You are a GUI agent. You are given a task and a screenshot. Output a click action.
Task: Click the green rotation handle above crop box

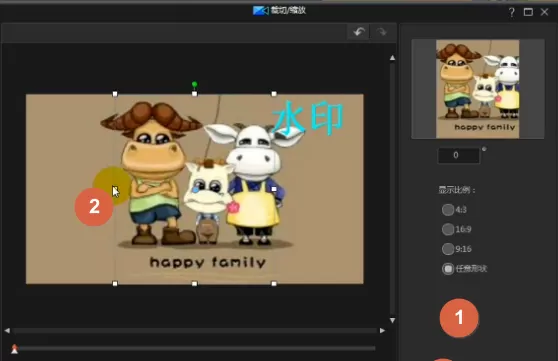point(194,84)
